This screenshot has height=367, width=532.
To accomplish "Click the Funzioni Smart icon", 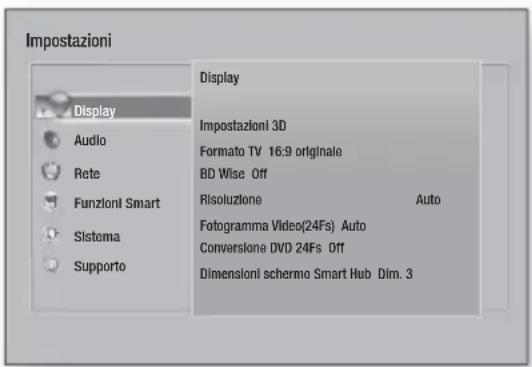I will coord(51,201).
